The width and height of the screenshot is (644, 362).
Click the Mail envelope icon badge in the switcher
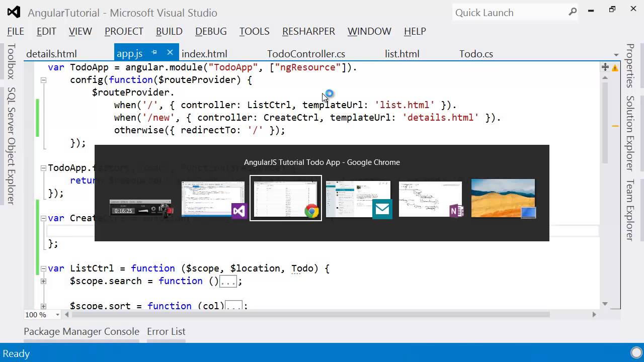[382, 209]
